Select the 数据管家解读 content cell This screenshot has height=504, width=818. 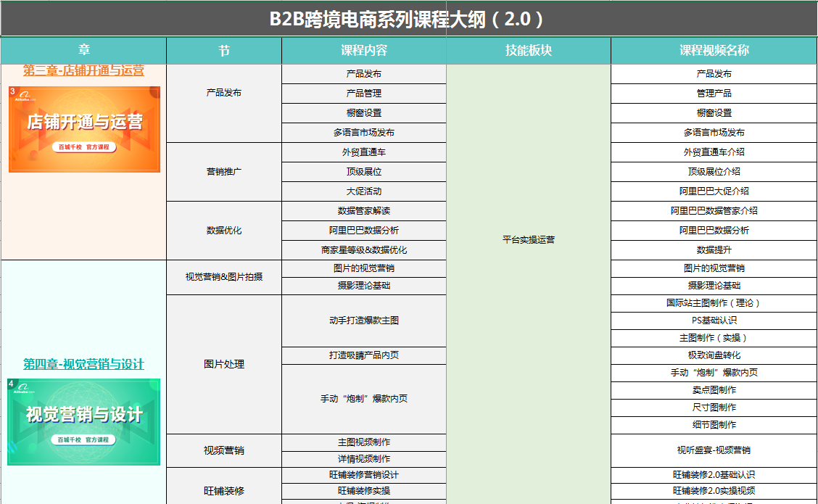point(364,211)
